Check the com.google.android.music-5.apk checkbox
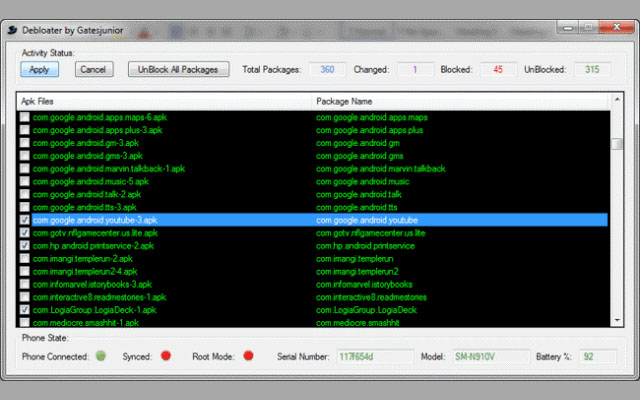Image resolution: width=640 pixels, height=400 pixels. pyautogui.click(x=24, y=181)
